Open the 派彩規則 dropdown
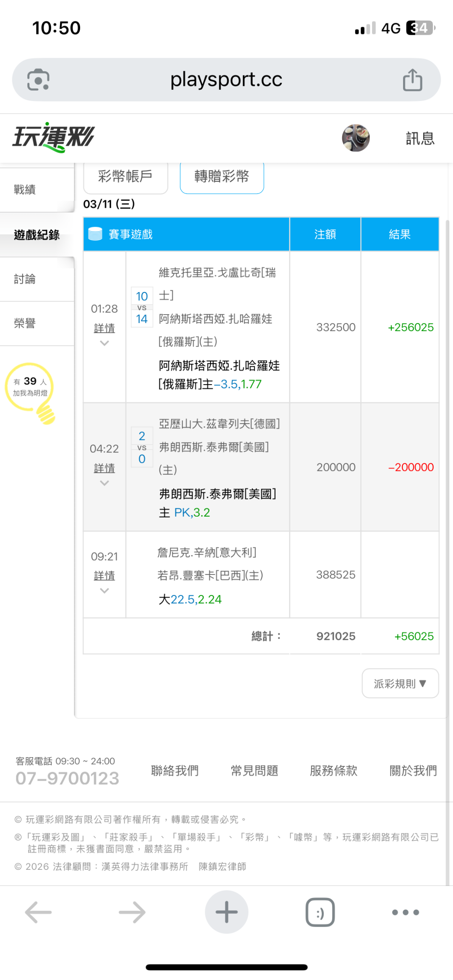Screen dimensions: 453x980 click(400, 683)
